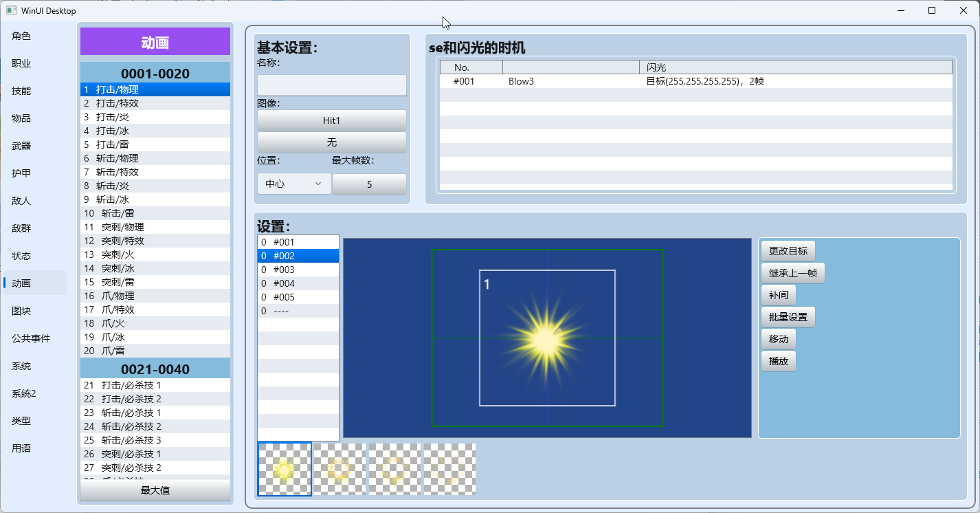Open 批量设置 batch settings
980x513 pixels.
coord(788,317)
